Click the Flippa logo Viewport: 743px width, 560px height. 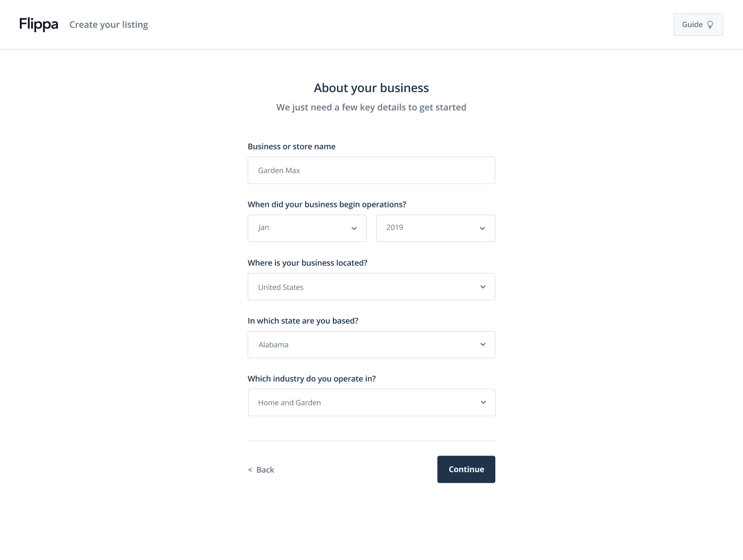click(x=39, y=24)
